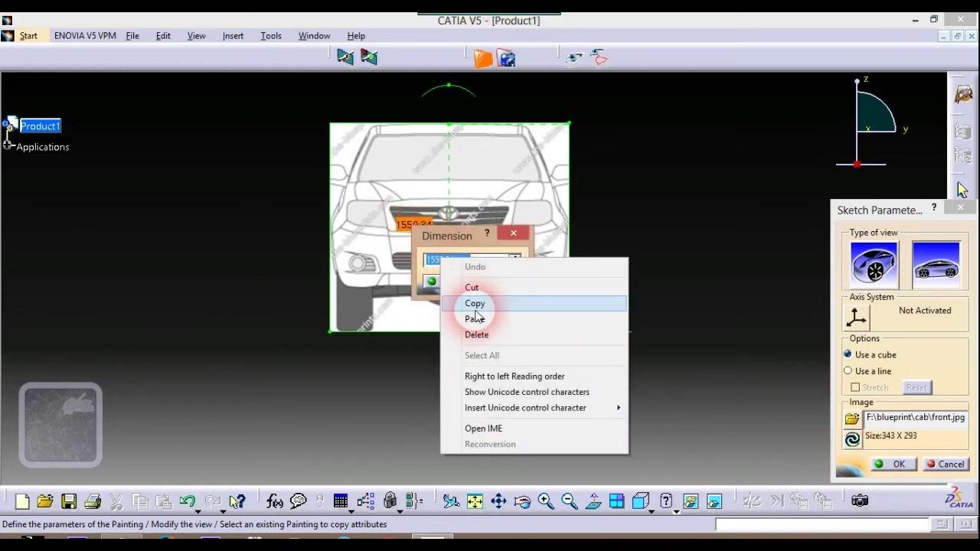Screen dimensions: 980x551
Task: Click Cancel in Sketch Parameters
Action: pos(946,465)
